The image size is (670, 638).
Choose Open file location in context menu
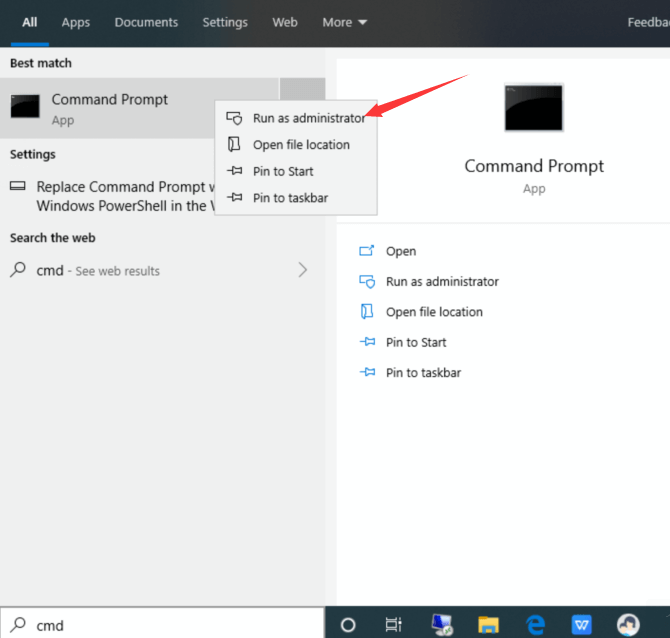[x=296, y=144]
